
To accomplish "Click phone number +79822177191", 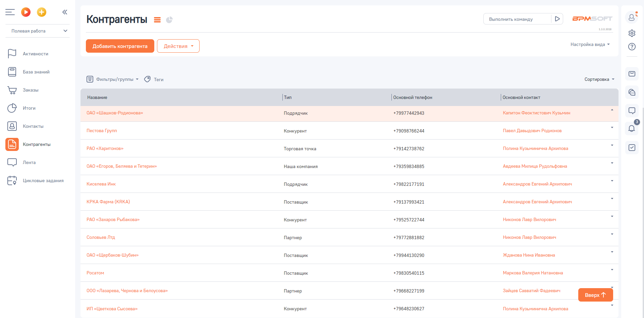I will coord(409,184).
